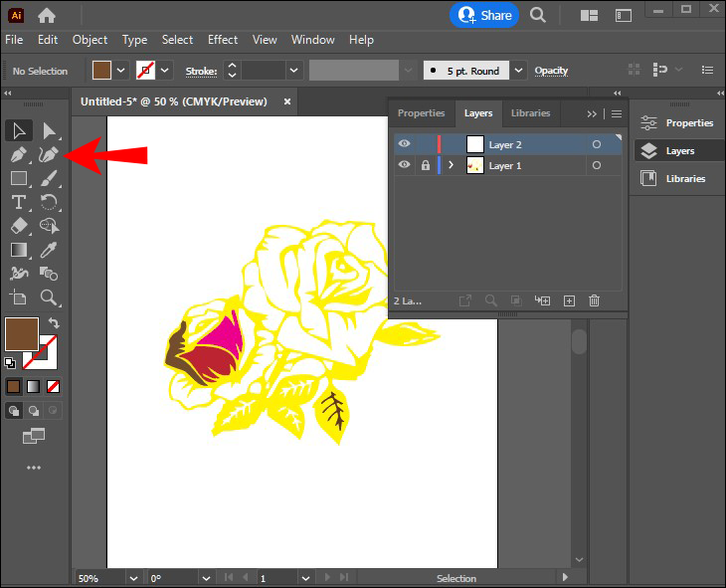Click the Opacity link in control bar
The height and width of the screenshot is (588, 726).
tap(551, 71)
